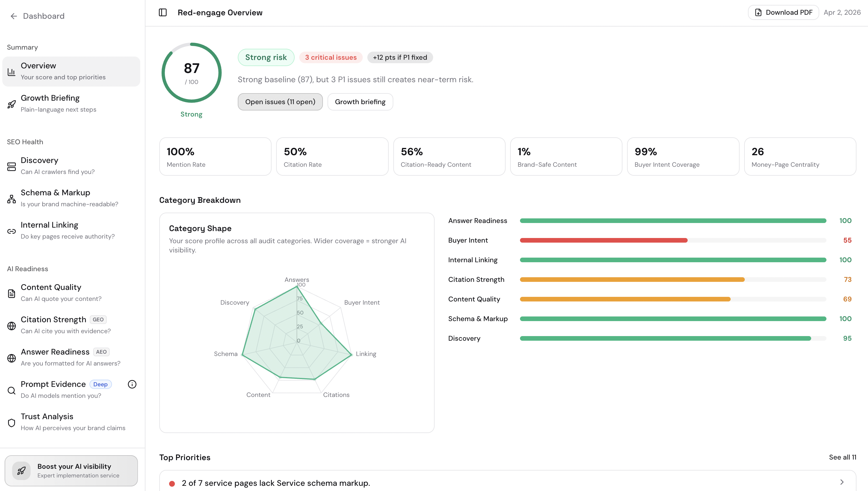This screenshot has height=491, width=868.
Task: Click the Citation Strength globe icon
Action: (x=11, y=325)
